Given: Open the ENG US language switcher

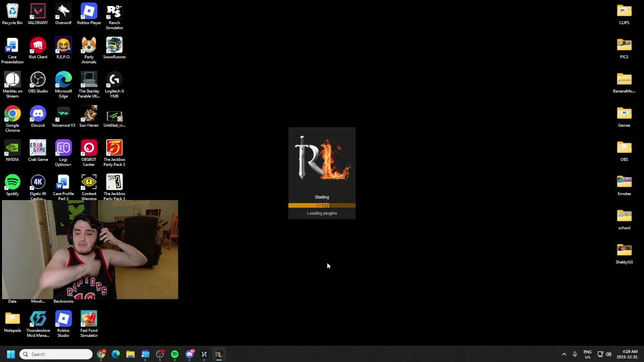Looking at the screenshot, I should click(588, 354).
